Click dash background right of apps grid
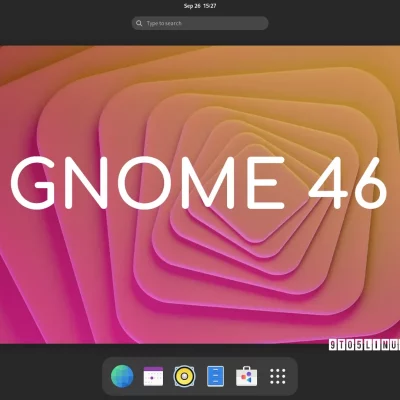Image resolution: width=400 pixels, height=400 pixels. click(x=293, y=377)
